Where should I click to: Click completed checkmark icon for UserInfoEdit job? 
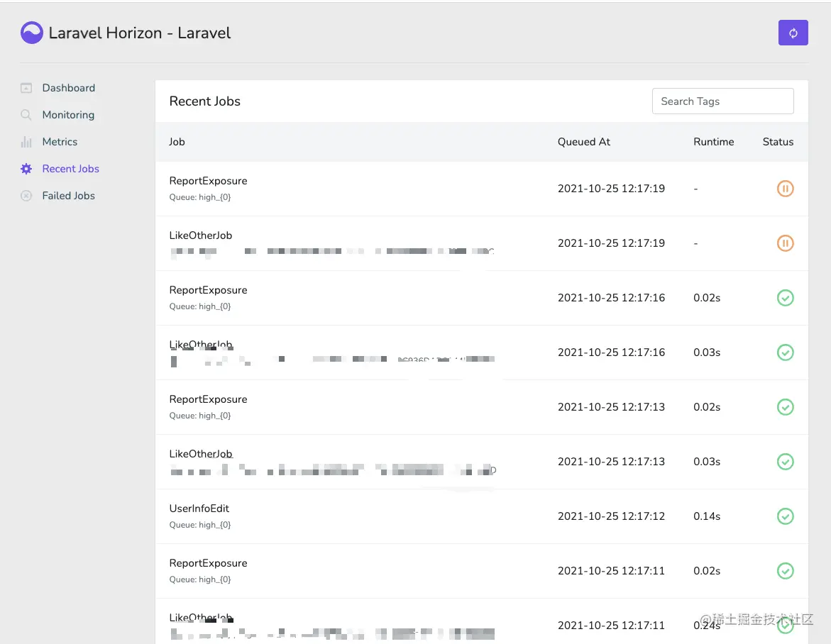click(785, 516)
